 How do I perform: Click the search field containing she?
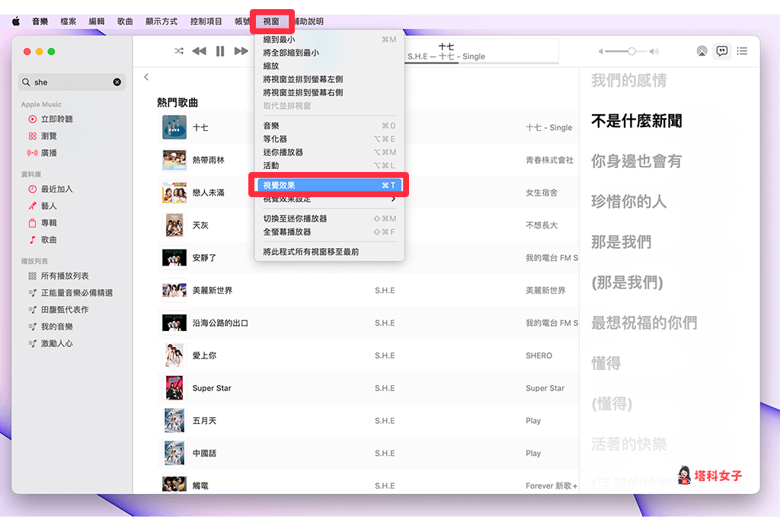(x=72, y=82)
